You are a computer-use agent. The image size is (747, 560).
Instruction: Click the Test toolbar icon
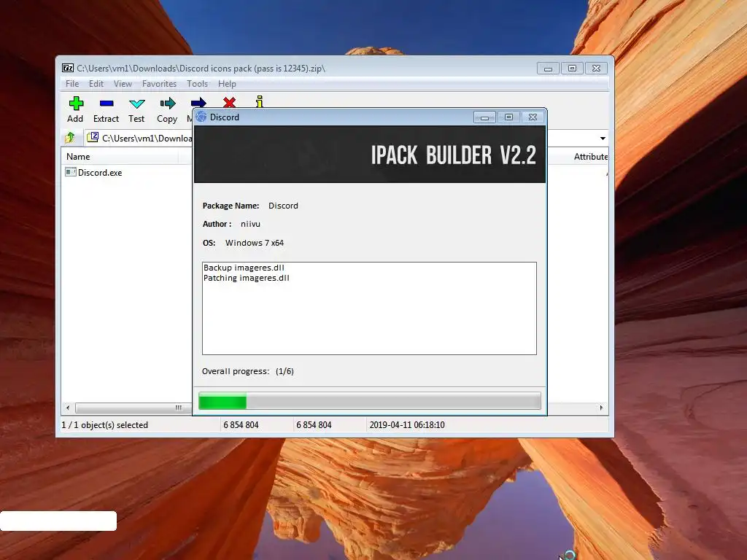136,104
